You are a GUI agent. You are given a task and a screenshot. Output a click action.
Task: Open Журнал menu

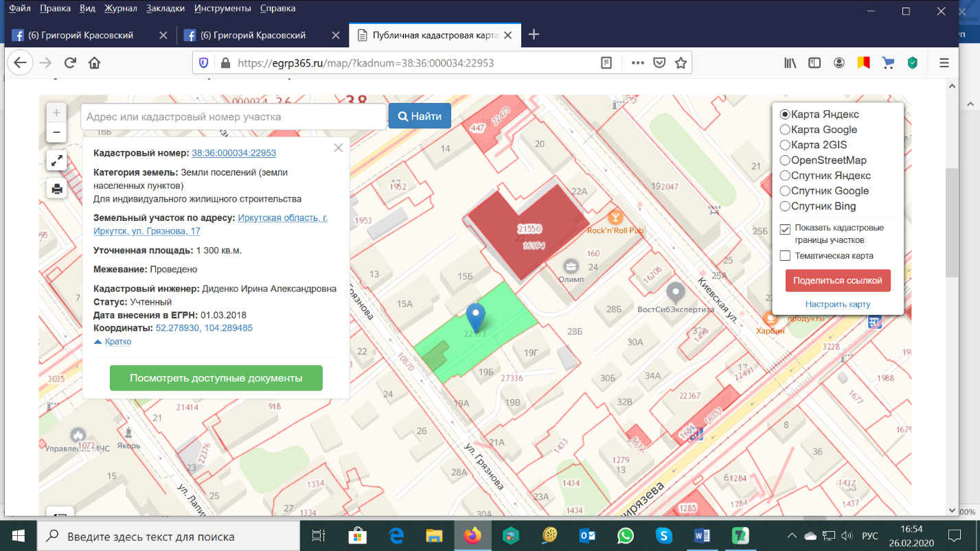point(120,8)
